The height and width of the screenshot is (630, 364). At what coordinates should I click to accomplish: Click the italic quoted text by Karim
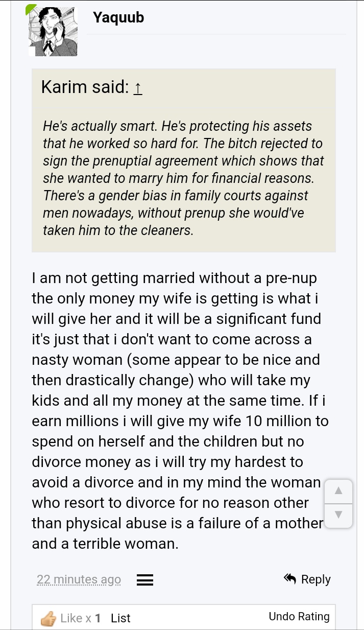(183, 178)
